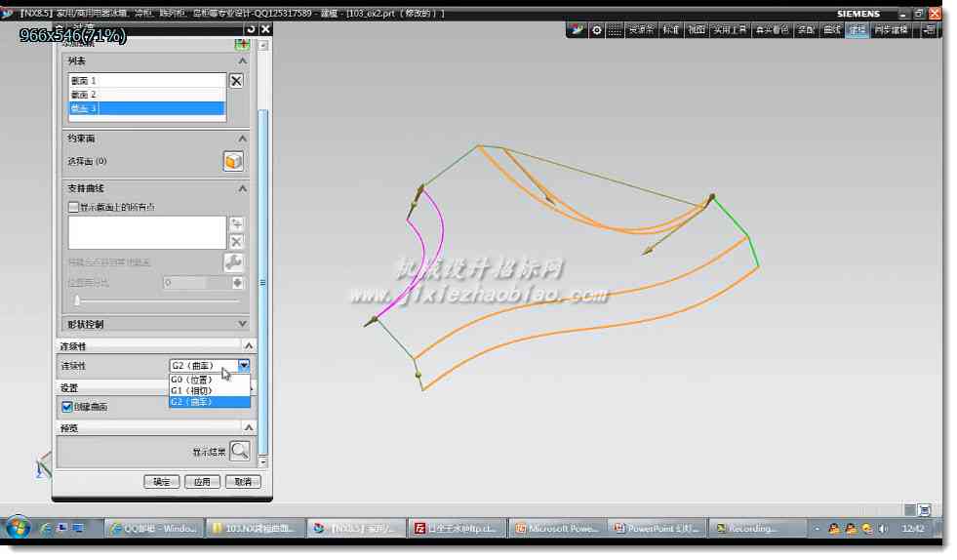Viewport: 957px width, 560px height.
Task: Open the NX start logo icon in the top bar
Action: tap(578, 30)
